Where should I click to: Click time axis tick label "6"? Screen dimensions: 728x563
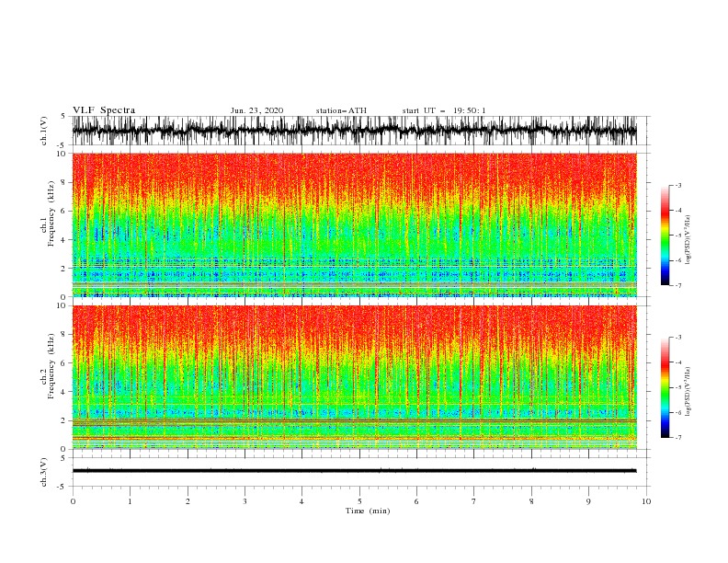[416, 501]
